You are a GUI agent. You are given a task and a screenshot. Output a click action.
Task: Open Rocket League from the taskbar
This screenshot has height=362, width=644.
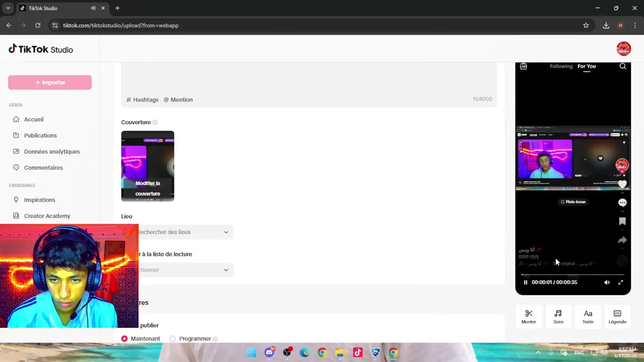point(375,352)
